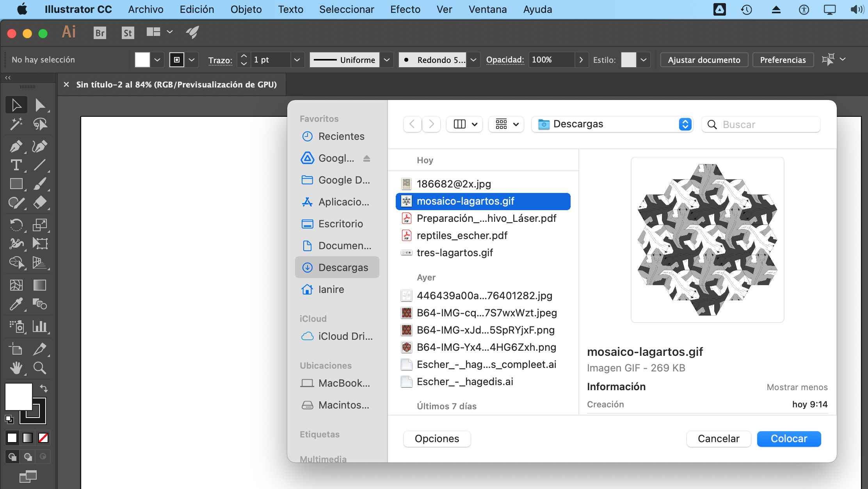Viewport: 868px width, 489px height.
Task: Select the Gradient tool
Action: click(x=40, y=285)
